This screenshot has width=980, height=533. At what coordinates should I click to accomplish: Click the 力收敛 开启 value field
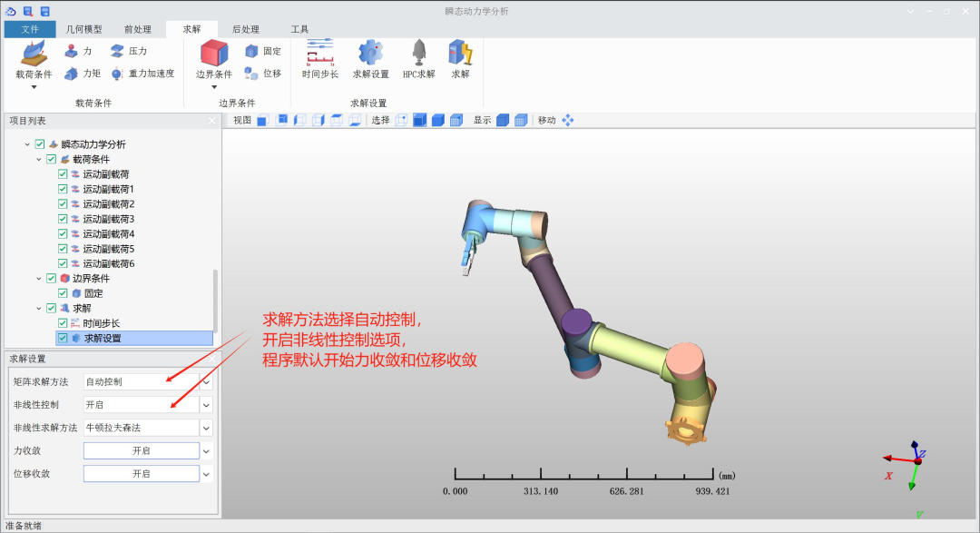click(142, 451)
